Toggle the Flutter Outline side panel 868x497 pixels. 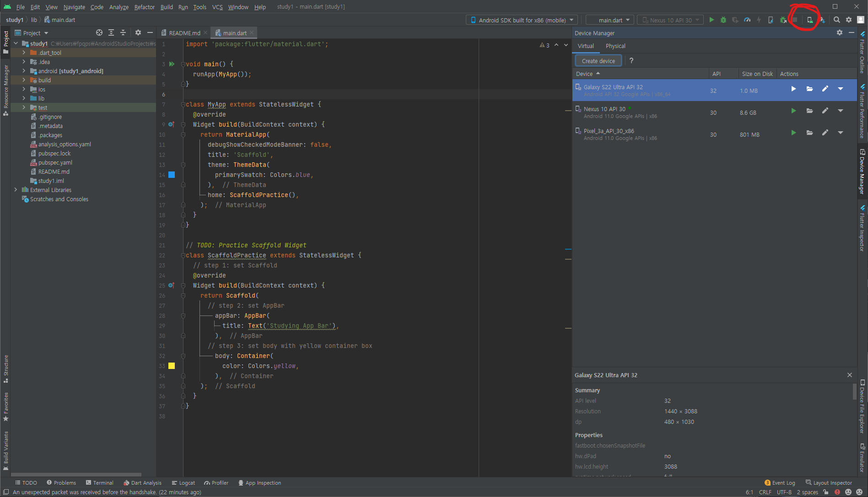pos(862,53)
